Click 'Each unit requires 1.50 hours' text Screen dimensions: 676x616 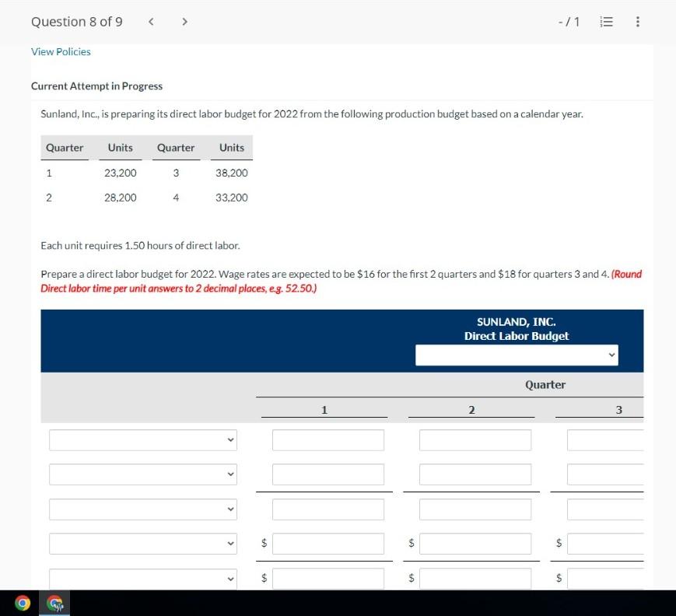tap(140, 246)
